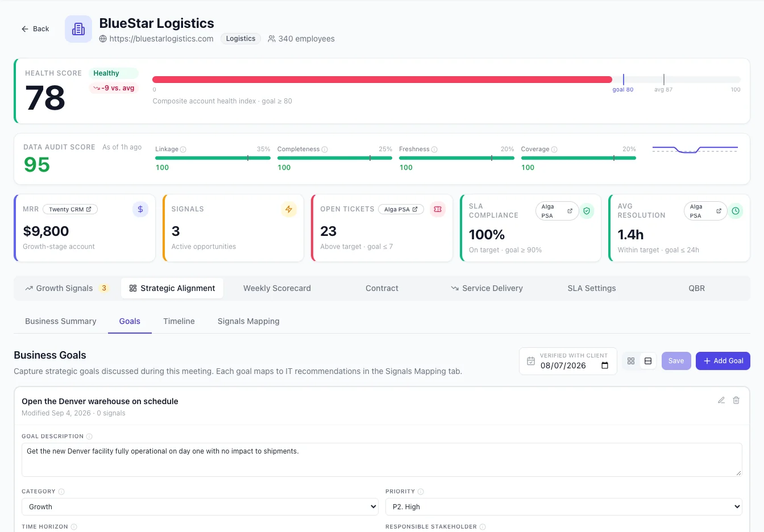Open the Responsible Stakeholder info icon
This screenshot has width=764, height=532.
pyautogui.click(x=483, y=527)
